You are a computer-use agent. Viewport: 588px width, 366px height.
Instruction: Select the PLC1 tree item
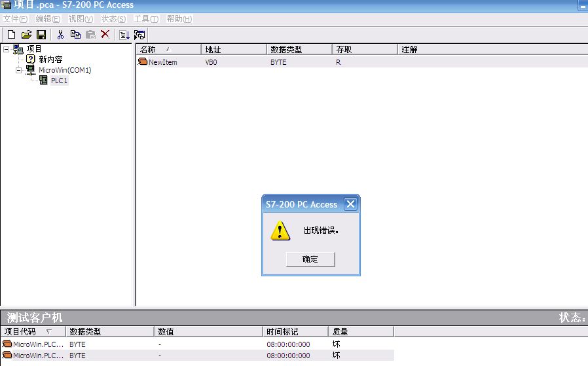click(59, 81)
